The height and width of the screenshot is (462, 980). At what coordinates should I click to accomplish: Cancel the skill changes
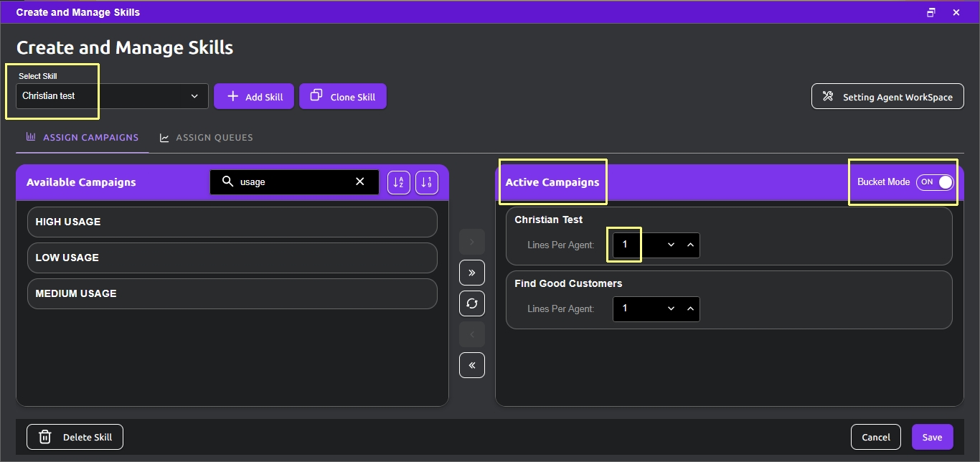(x=876, y=437)
